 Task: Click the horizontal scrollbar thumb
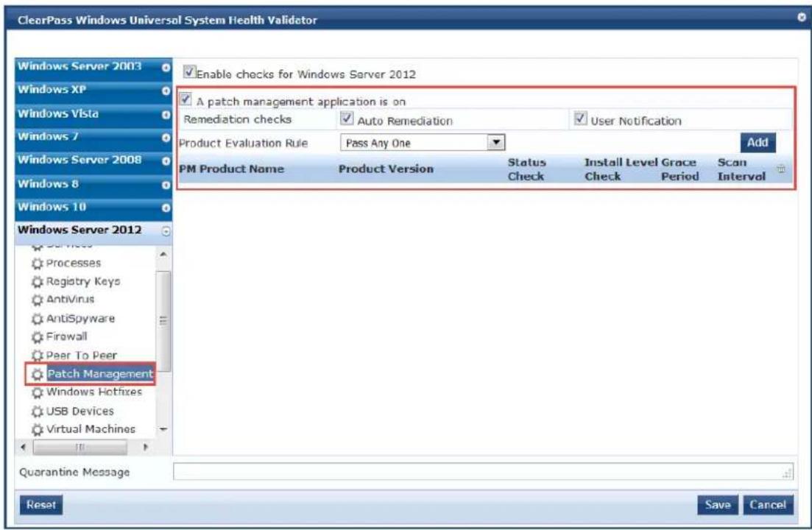point(80,447)
